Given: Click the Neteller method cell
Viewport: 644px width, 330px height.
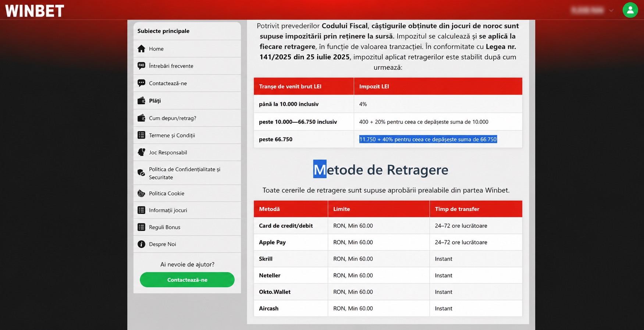Looking at the screenshot, I should [291, 275].
